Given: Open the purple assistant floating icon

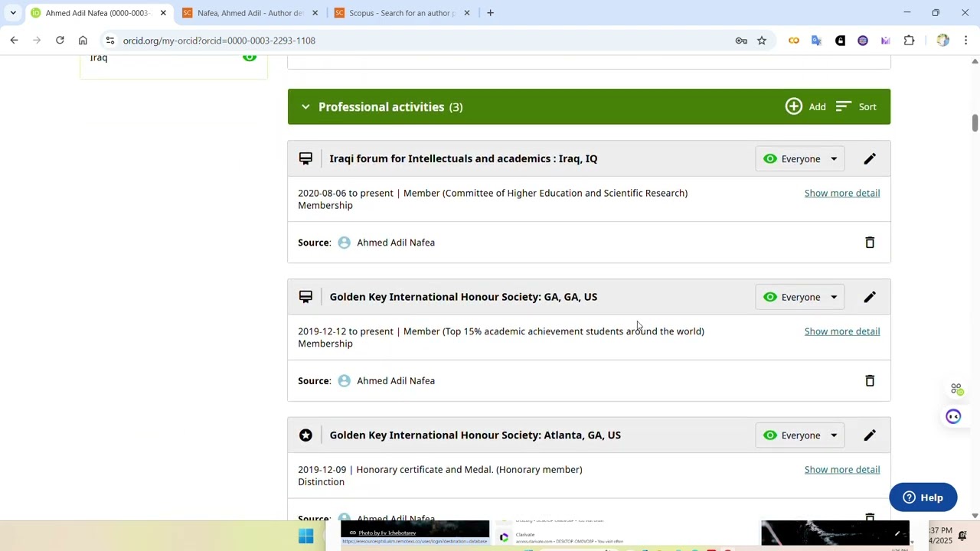Looking at the screenshot, I should [x=953, y=416].
